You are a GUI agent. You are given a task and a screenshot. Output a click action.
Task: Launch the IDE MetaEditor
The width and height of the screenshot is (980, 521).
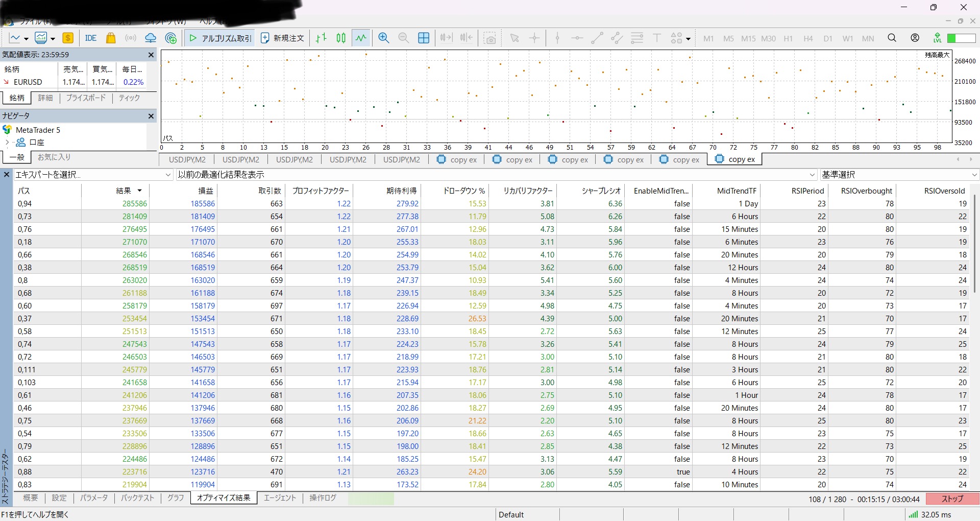click(x=91, y=38)
